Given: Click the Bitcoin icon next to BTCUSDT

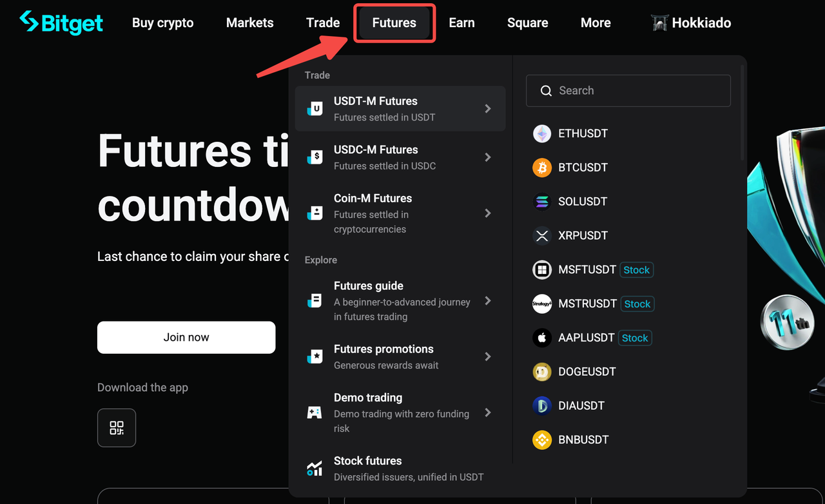Looking at the screenshot, I should pos(541,167).
